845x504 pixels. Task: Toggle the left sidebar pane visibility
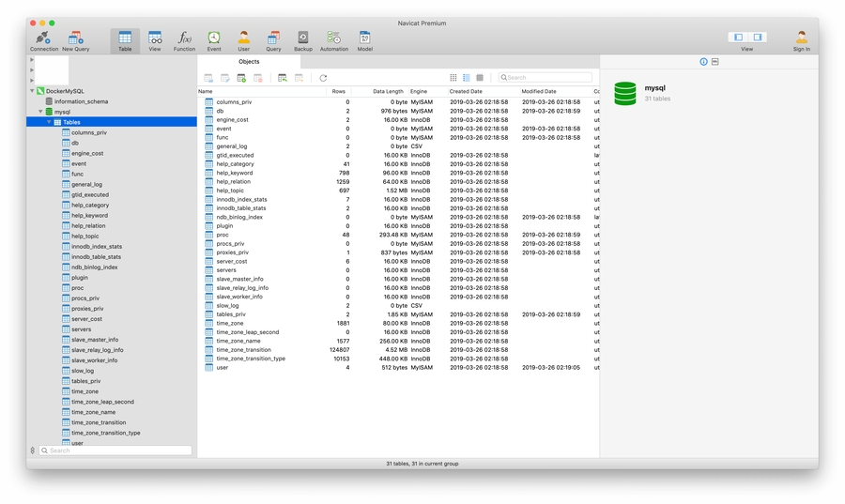point(739,38)
